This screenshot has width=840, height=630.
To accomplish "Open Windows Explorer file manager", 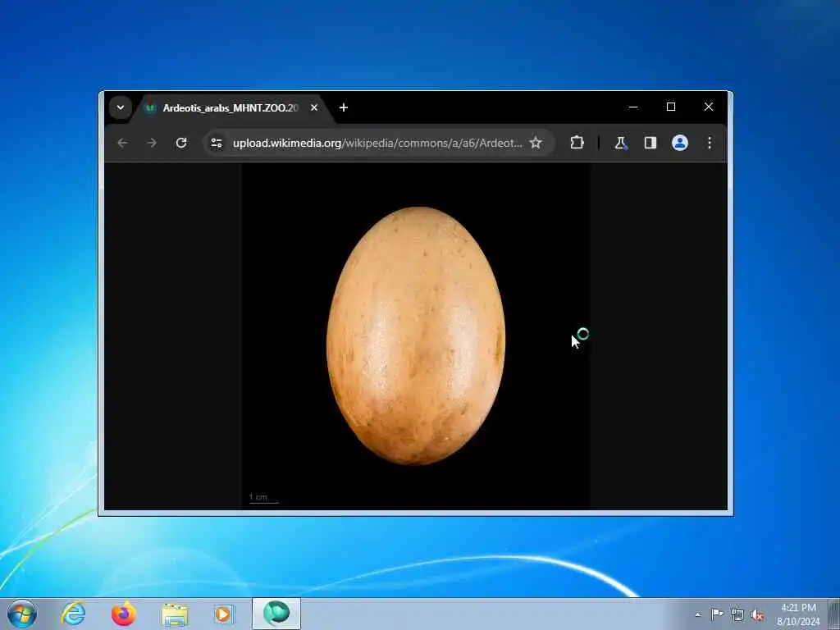I will (x=175, y=614).
